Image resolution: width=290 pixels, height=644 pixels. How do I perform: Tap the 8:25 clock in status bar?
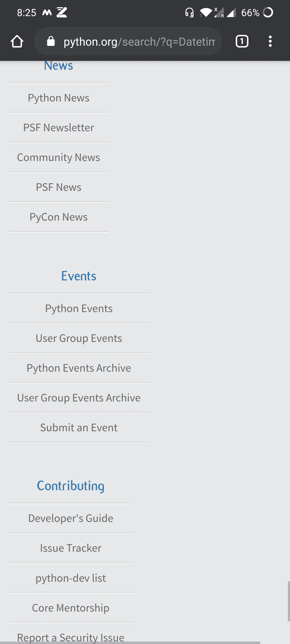point(27,13)
